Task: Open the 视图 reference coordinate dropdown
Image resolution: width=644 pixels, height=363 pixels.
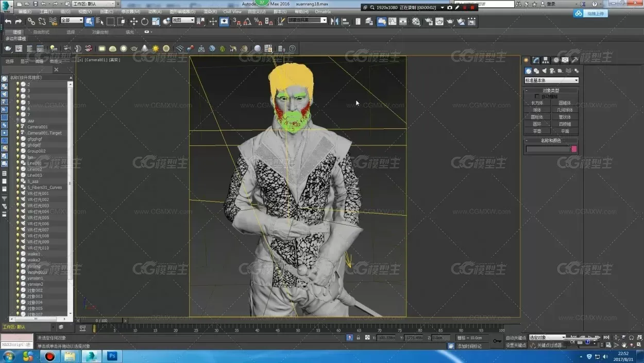Action: (183, 21)
